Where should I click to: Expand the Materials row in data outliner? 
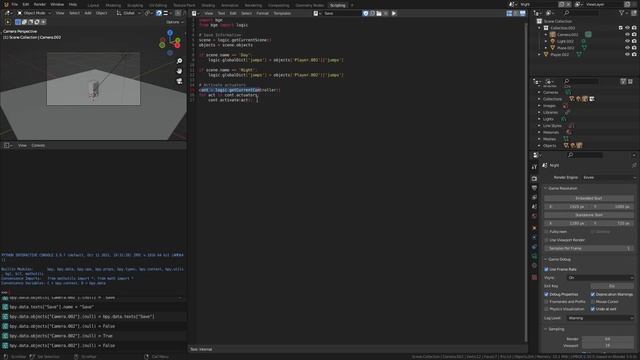539,132
